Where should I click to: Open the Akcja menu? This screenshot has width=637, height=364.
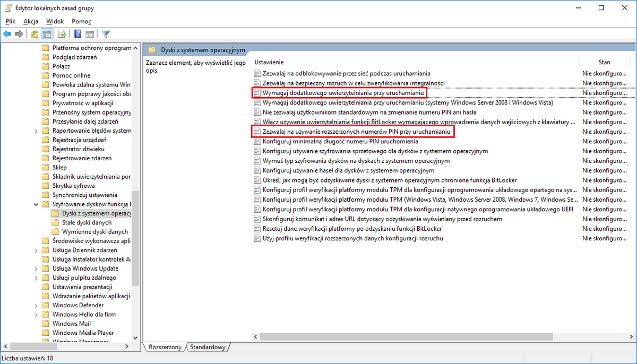pyautogui.click(x=30, y=21)
